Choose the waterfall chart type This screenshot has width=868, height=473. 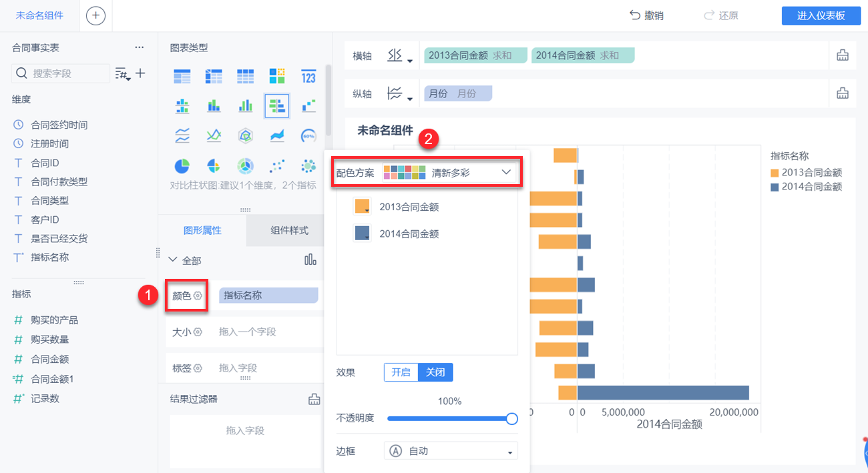pyautogui.click(x=308, y=105)
